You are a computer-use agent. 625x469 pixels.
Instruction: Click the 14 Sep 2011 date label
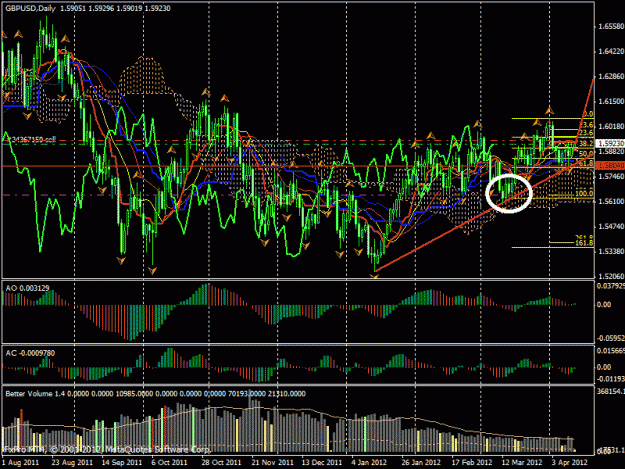click(x=122, y=463)
